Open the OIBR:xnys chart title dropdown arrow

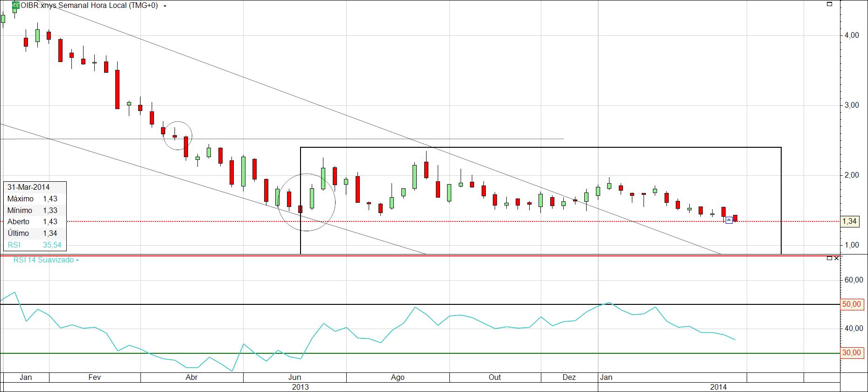(165, 7)
